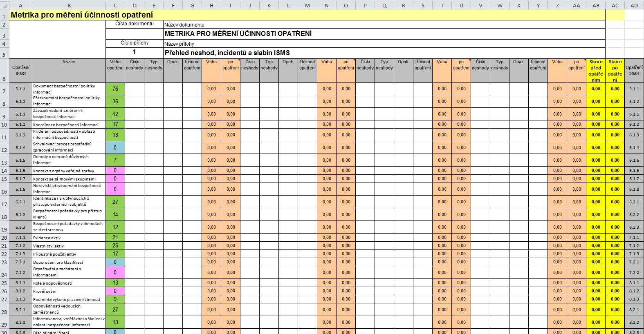Click 'METRIKA PRO MĚŘENÍ ÚČINNOSTI OPATŘENÍ' cell
The image size is (644, 334).
click(x=384, y=33)
